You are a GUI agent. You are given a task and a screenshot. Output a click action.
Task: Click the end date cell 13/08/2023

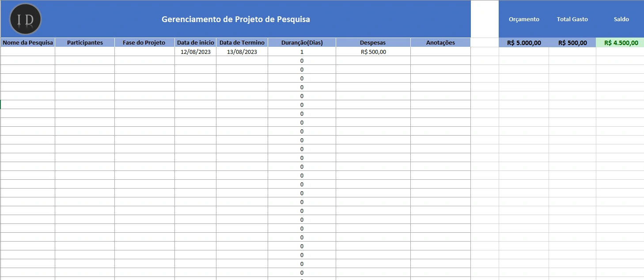tap(242, 52)
